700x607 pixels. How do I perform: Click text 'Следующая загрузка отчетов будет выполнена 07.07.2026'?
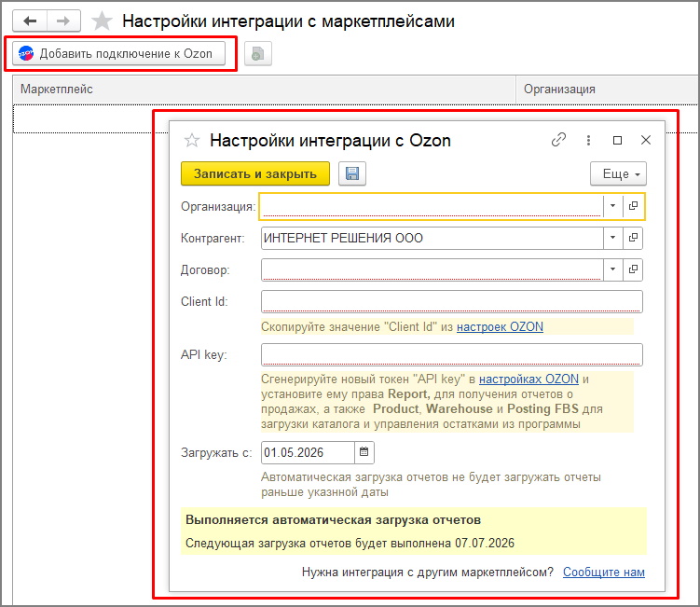coord(350,543)
